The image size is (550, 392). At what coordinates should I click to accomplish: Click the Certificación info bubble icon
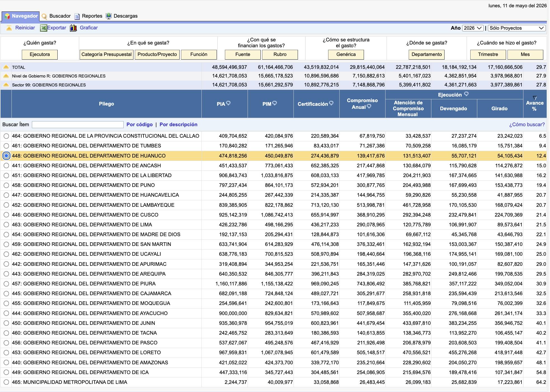click(x=331, y=103)
